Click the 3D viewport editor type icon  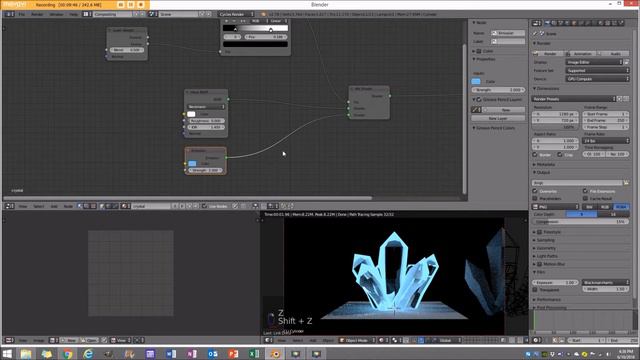(x=268, y=340)
